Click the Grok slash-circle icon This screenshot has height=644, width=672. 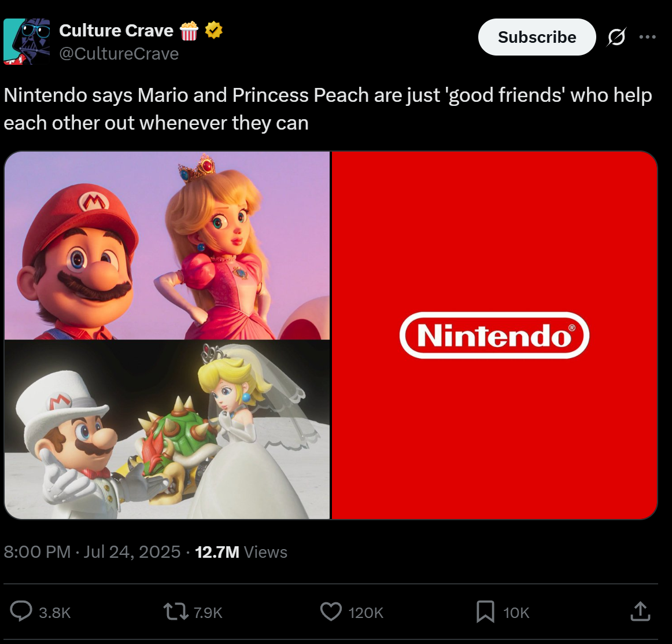pyautogui.click(x=616, y=37)
